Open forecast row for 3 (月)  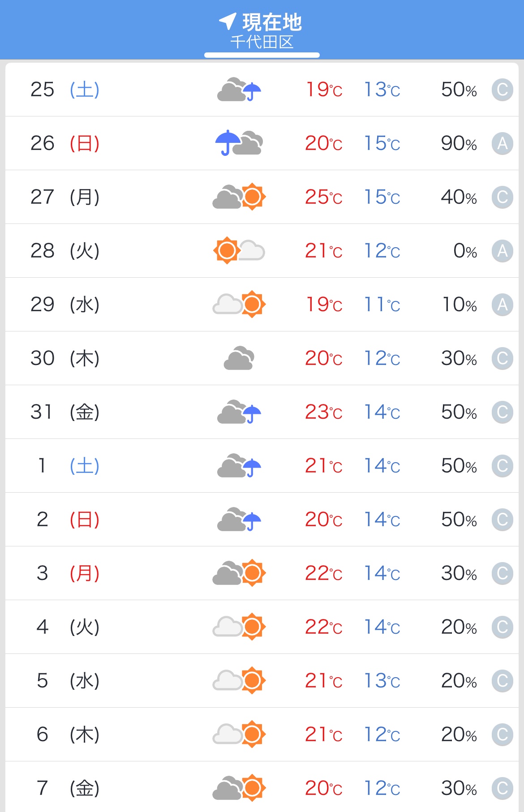point(262,573)
